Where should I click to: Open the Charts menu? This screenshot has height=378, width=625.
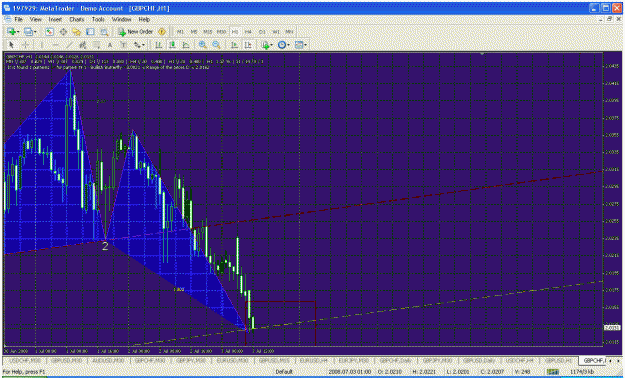(77, 19)
